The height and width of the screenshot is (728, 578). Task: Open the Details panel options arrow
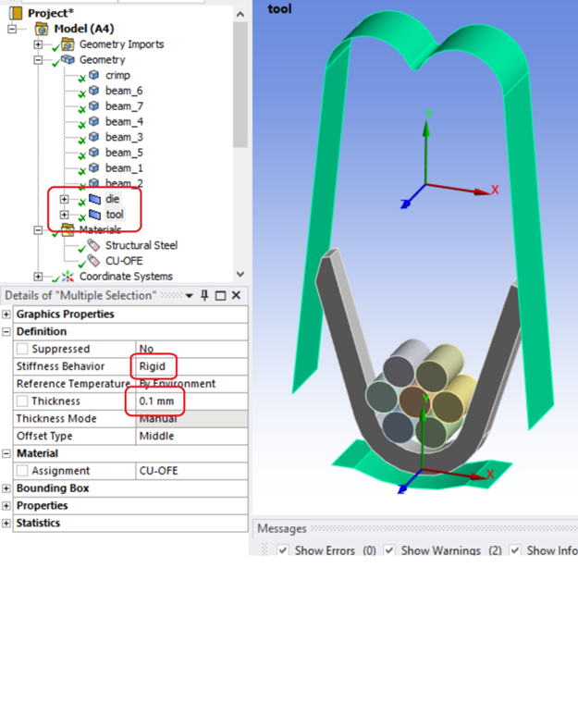pos(189,296)
